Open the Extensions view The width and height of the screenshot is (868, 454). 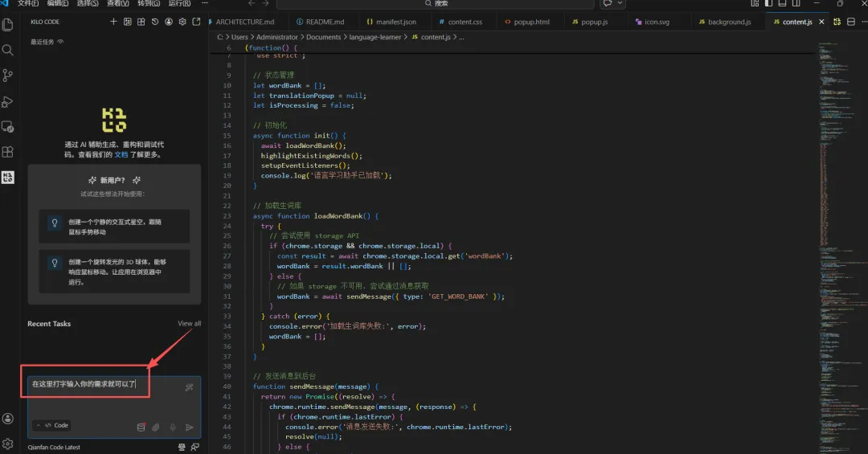click(8, 152)
